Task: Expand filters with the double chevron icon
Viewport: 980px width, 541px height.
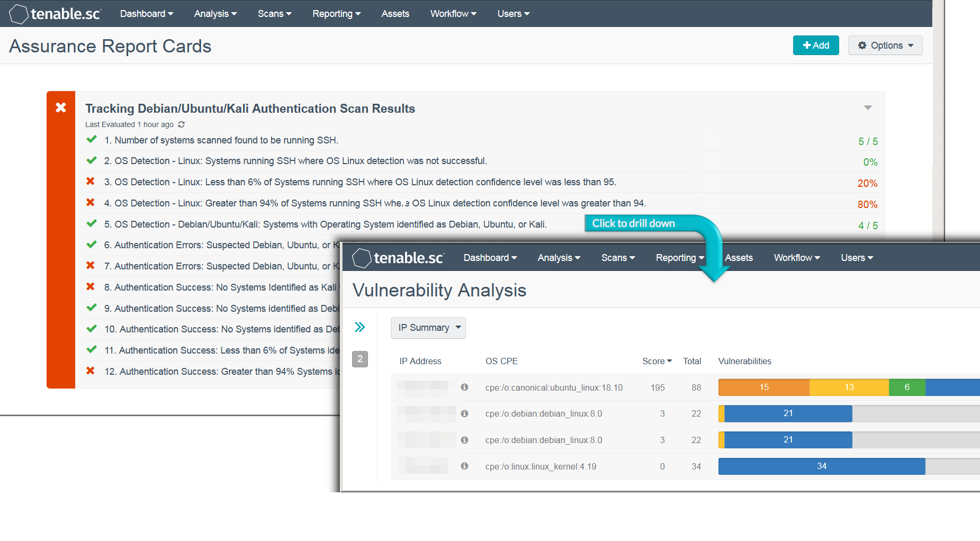Action: tap(360, 327)
